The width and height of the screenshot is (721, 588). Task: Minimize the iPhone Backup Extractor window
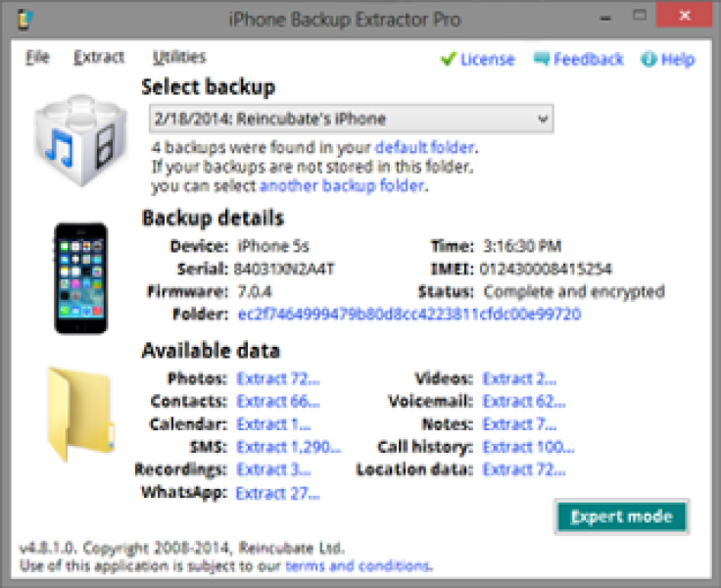click(606, 19)
